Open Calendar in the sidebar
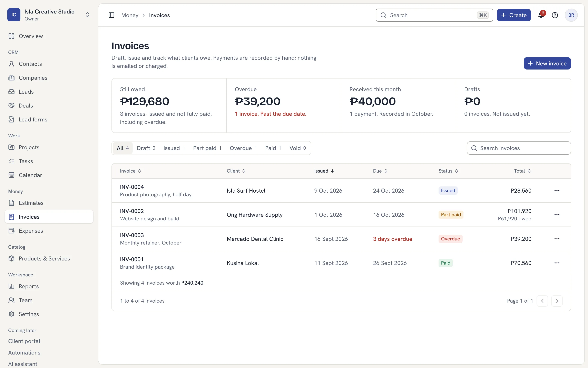588x368 pixels. 49,175
